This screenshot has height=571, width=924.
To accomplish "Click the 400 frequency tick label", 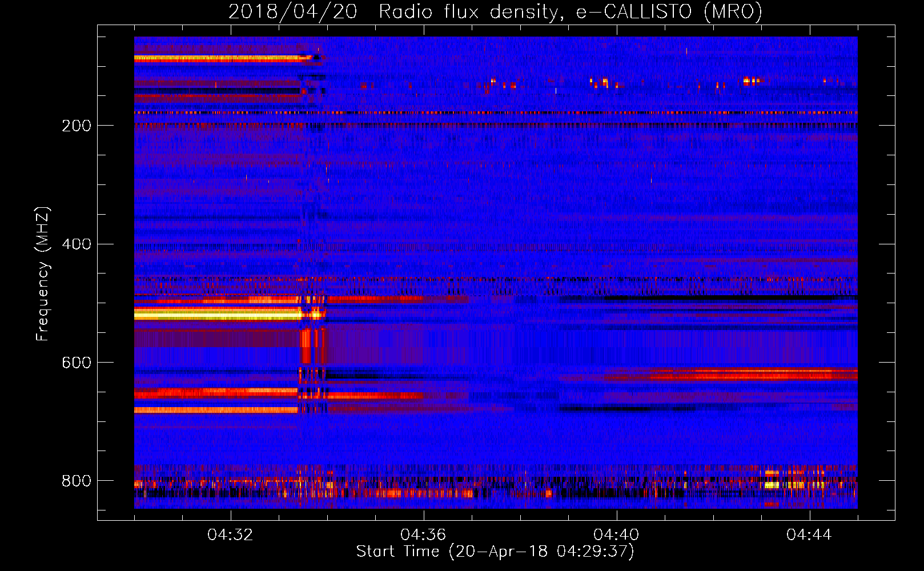I will (x=77, y=244).
